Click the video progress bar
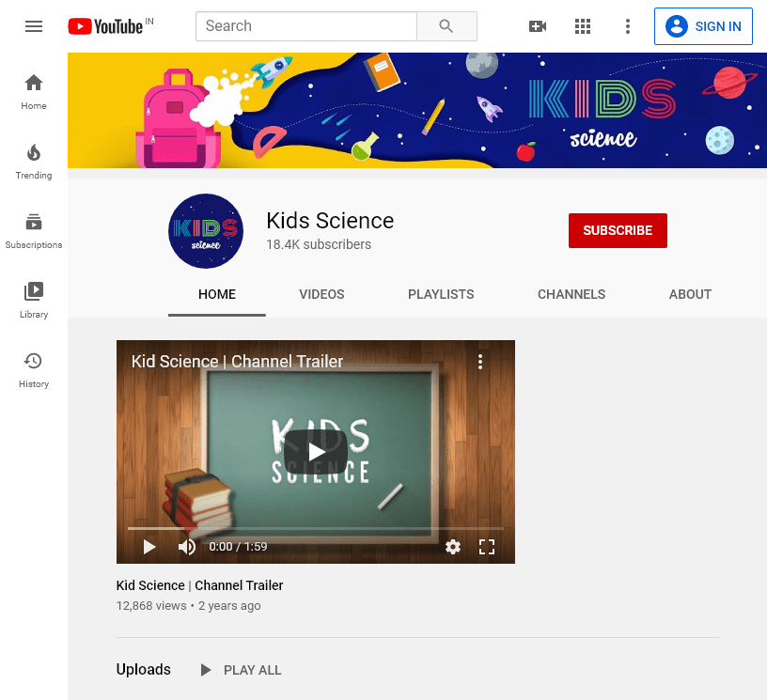This screenshot has height=700, width=767. 316,528
